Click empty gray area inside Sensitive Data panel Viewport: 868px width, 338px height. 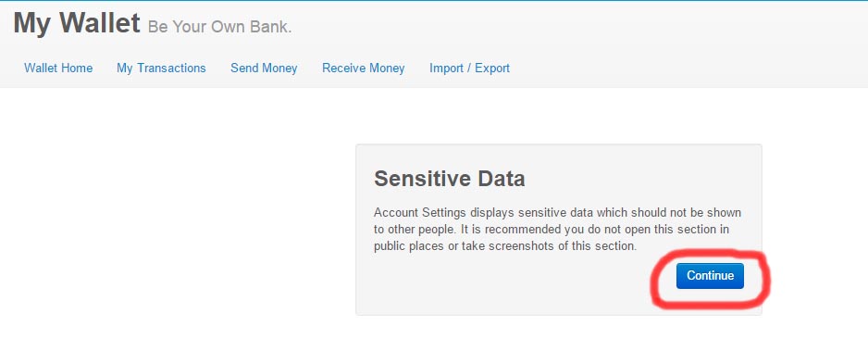498,288
